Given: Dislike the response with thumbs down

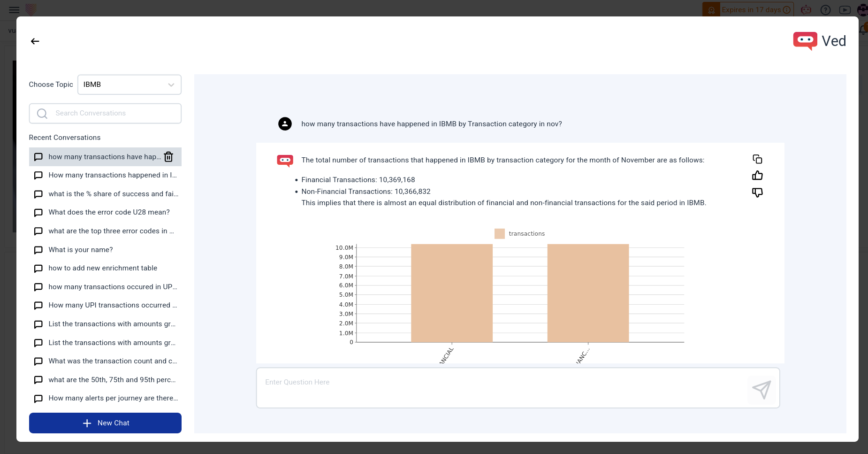Looking at the screenshot, I should coord(757,192).
